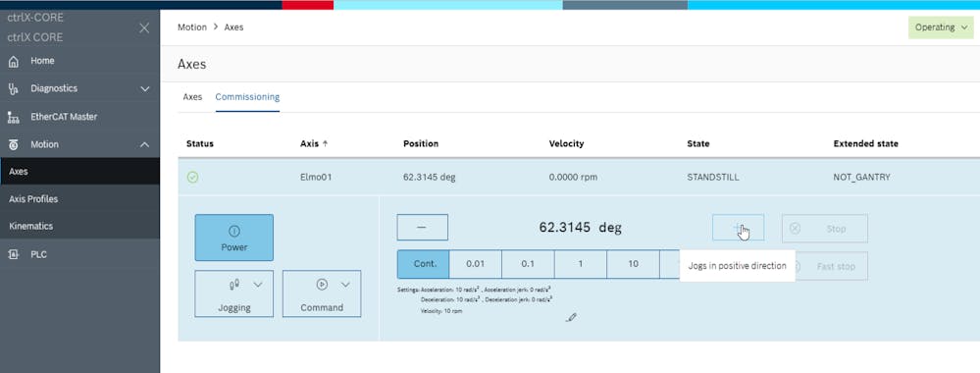This screenshot has width=980, height=373.
Task: Select the Commissioning tab
Action: pyautogui.click(x=247, y=97)
